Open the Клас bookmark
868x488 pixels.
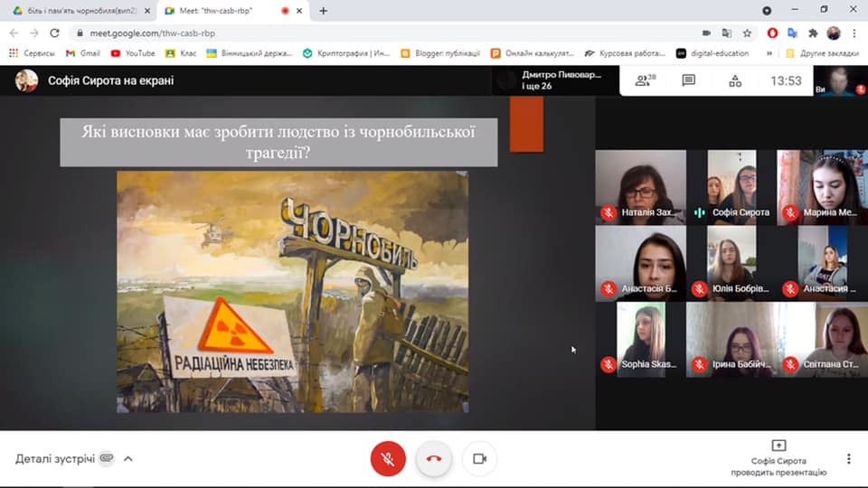[x=181, y=53]
